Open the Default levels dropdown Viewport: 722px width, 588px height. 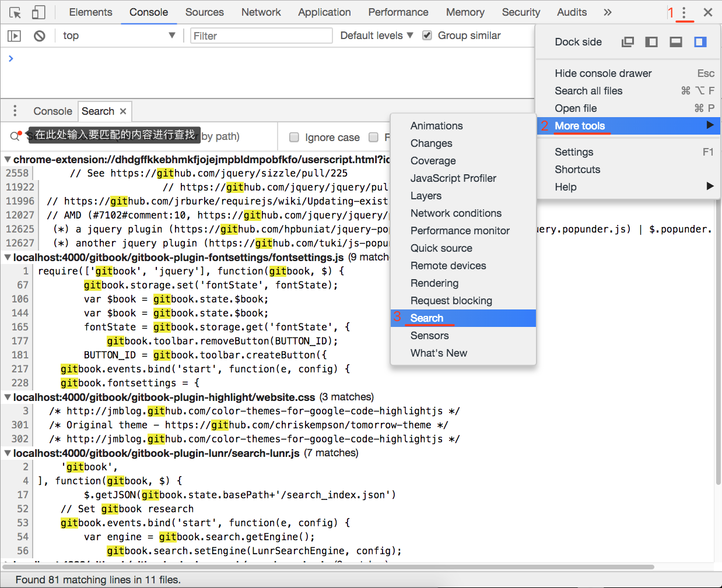377,36
